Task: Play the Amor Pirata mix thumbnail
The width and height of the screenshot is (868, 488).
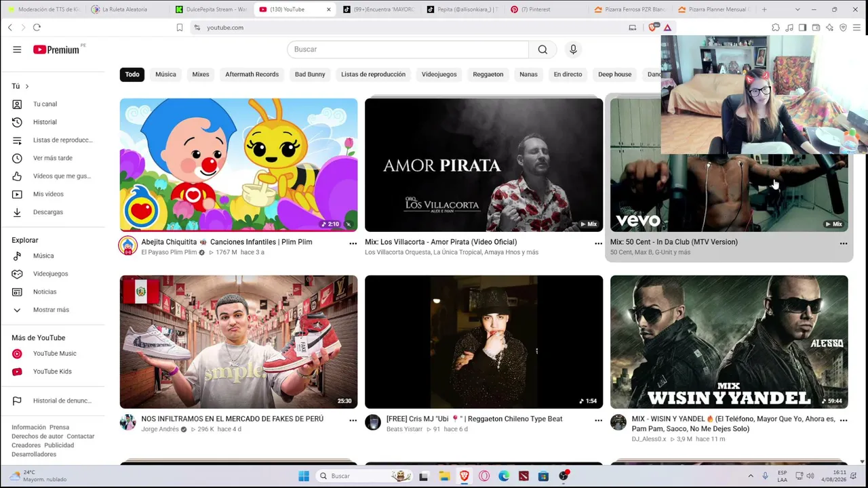Action: pyautogui.click(x=484, y=165)
